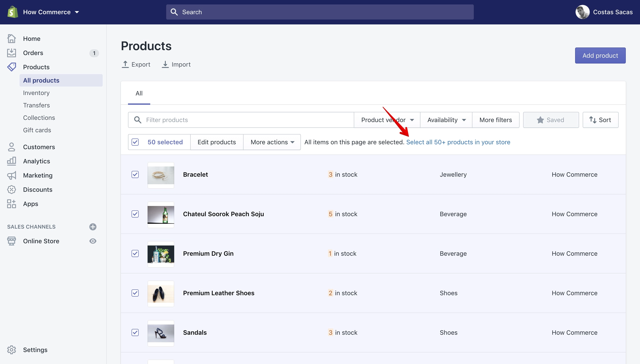Click Edit products button

(x=217, y=142)
